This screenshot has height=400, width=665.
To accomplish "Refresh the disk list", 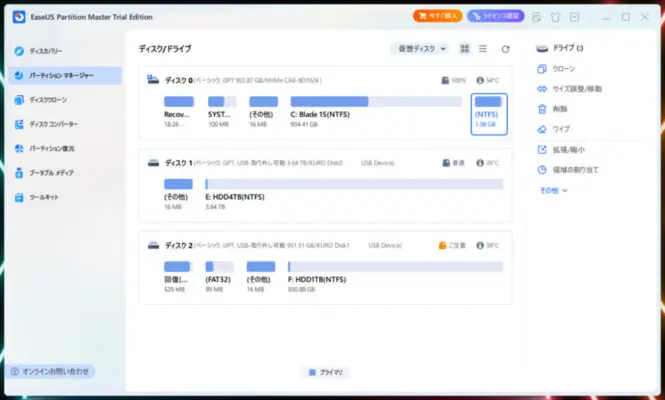I will tap(505, 49).
